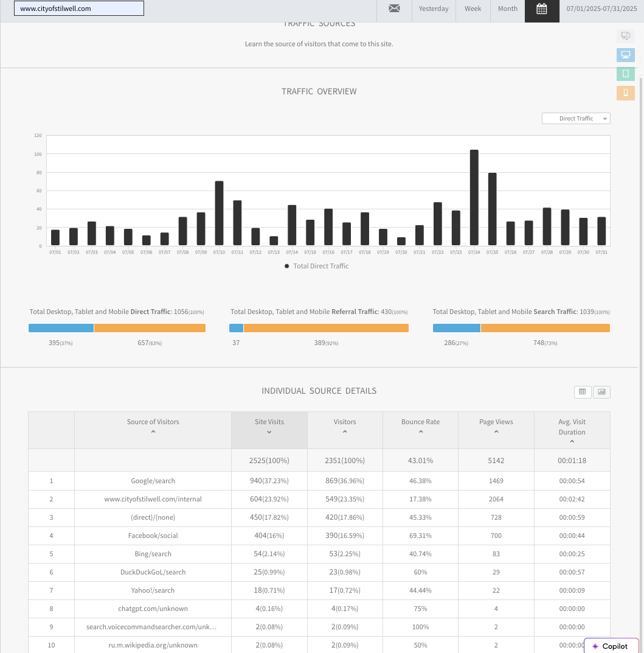Image resolution: width=644 pixels, height=653 pixels.
Task: Click the website URL input field
Action: (79, 9)
